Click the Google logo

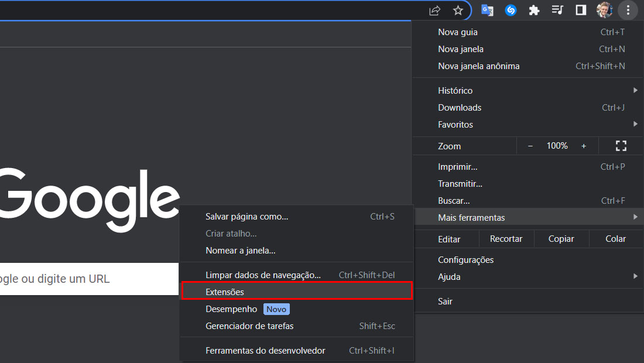click(x=90, y=199)
